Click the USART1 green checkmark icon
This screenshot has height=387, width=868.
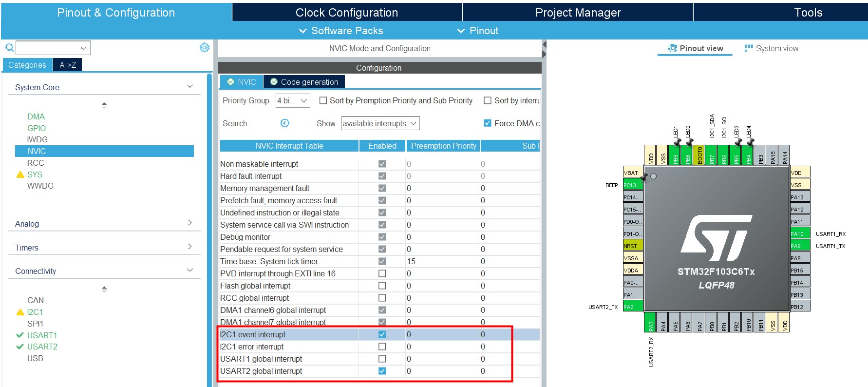pyautogui.click(x=20, y=335)
